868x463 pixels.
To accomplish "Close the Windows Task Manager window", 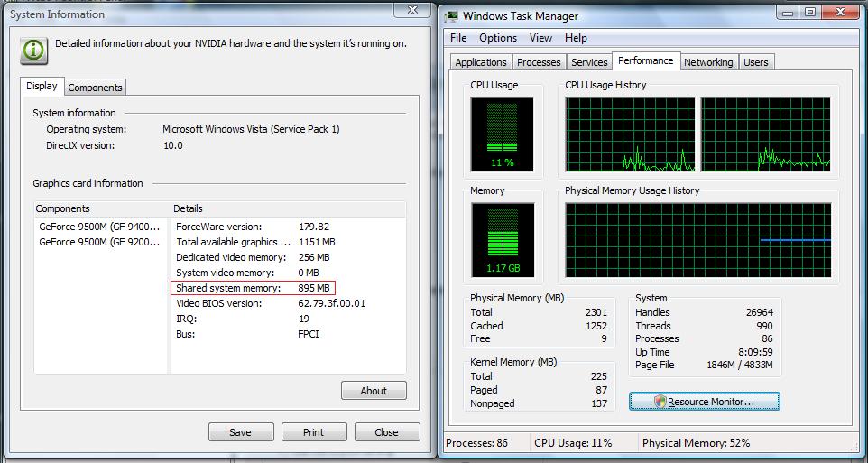I will tap(841, 12).
